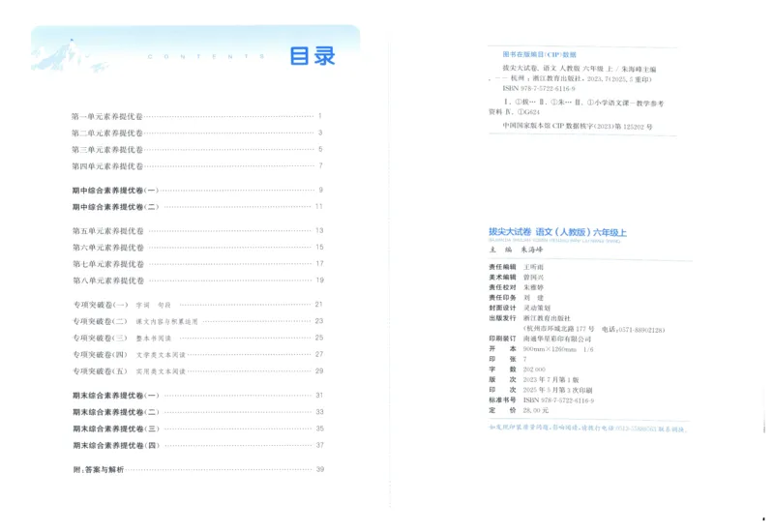Select the 主编 line

click(516, 250)
